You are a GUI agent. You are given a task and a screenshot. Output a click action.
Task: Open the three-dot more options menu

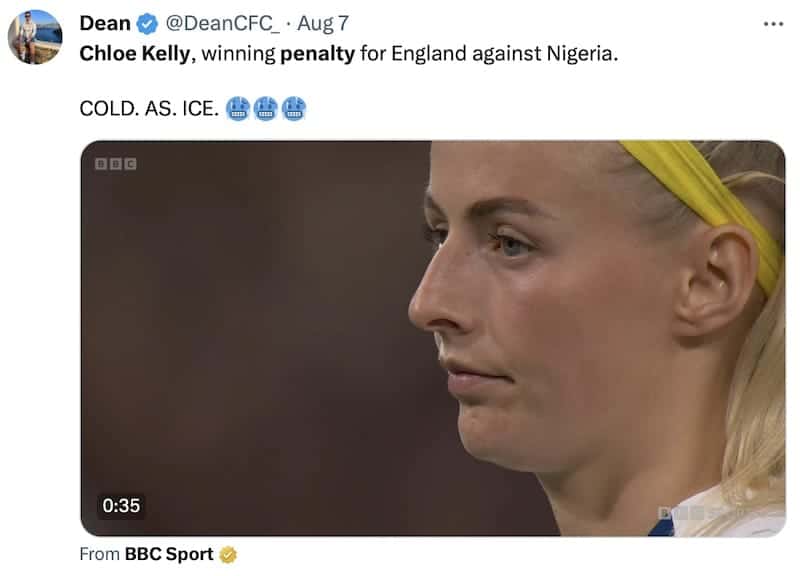pos(773,24)
